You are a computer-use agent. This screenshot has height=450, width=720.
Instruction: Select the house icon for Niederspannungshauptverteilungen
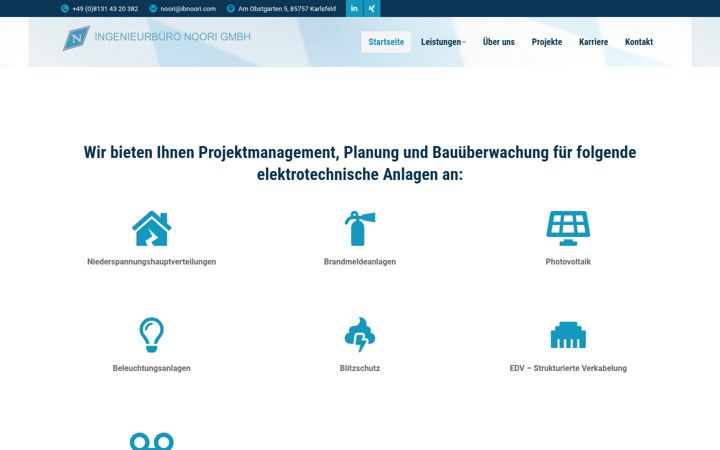point(152,228)
